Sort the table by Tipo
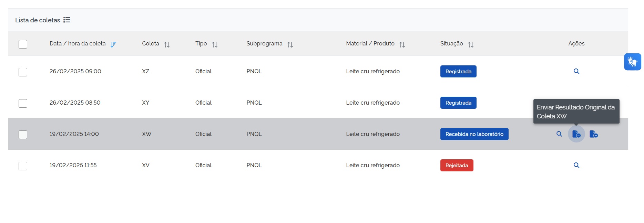 215,44
